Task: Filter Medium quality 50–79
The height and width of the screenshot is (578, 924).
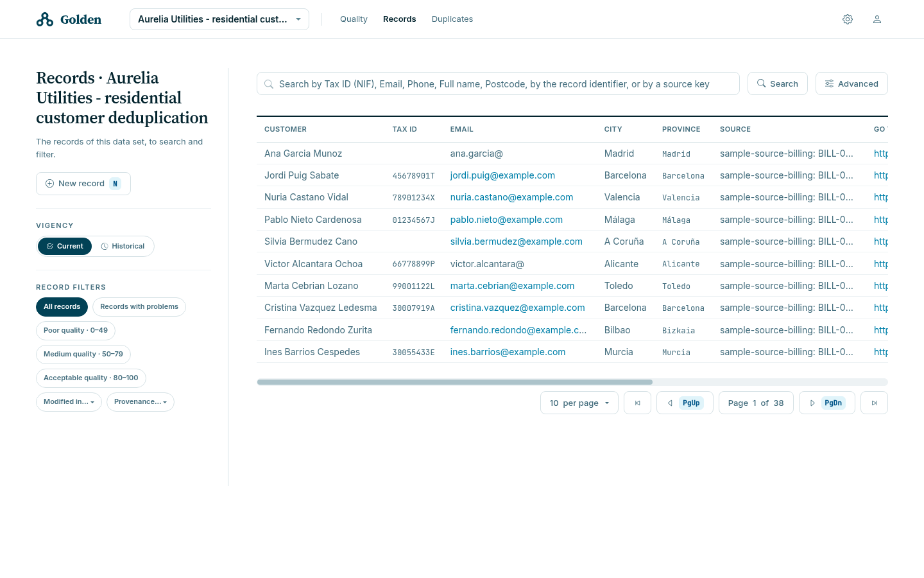Action: [x=83, y=355]
